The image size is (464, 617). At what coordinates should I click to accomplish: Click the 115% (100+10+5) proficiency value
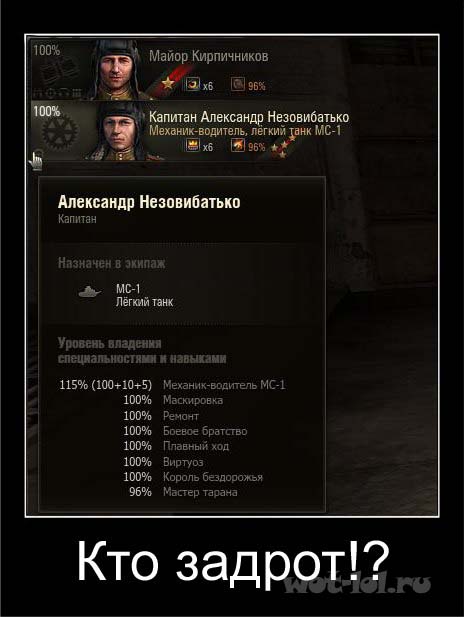pyautogui.click(x=105, y=384)
